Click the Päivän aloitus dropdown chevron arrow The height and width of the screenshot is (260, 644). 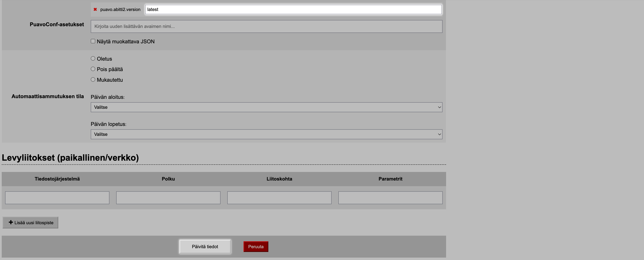(439, 107)
